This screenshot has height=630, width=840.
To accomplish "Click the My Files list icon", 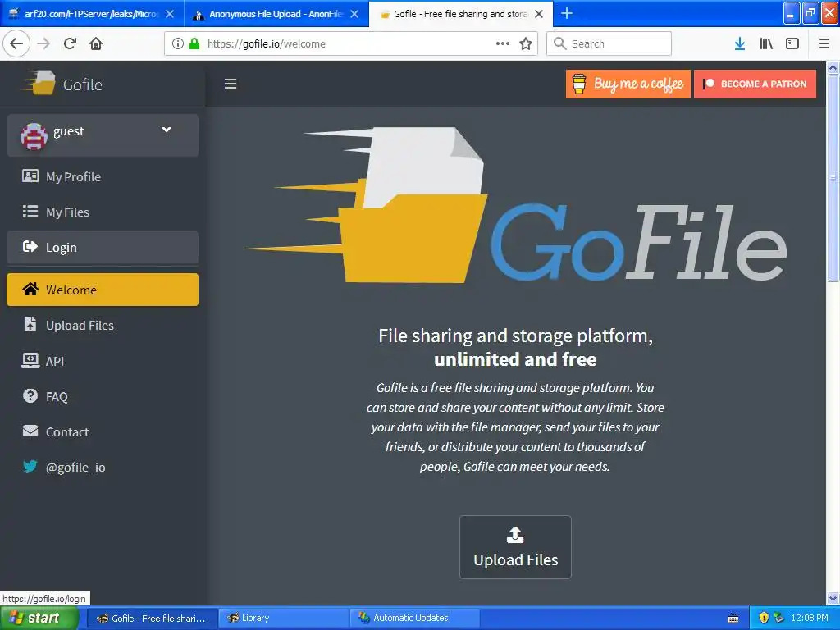I will pyautogui.click(x=30, y=211).
